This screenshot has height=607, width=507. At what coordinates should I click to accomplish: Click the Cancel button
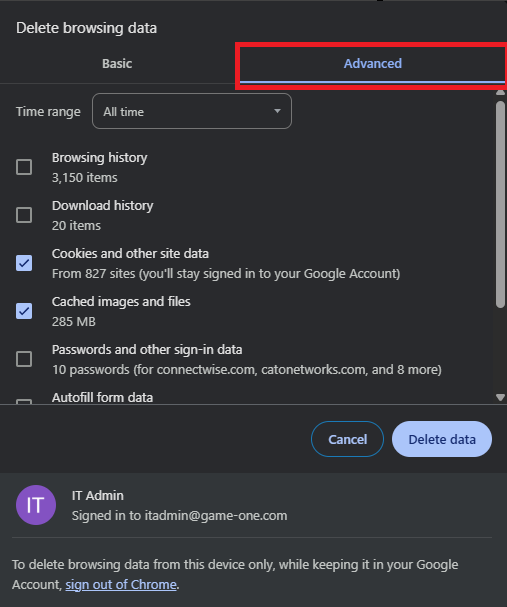347,439
